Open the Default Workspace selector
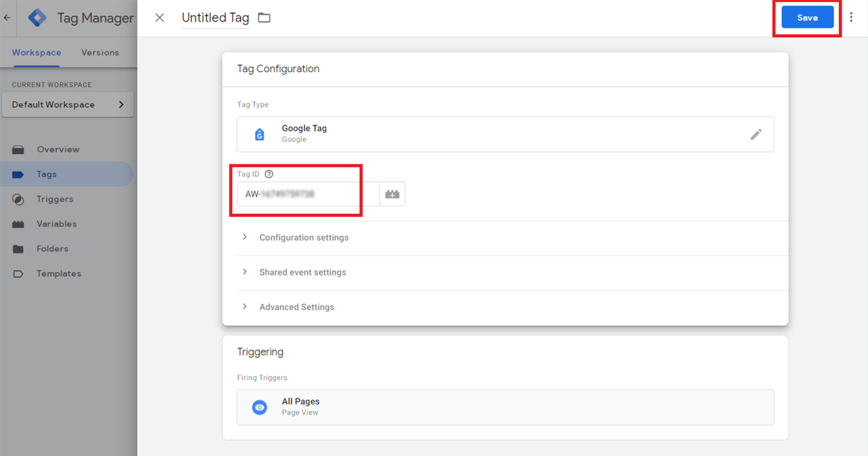Viewport: 868px width, 456px height. (x=68, y=104)
